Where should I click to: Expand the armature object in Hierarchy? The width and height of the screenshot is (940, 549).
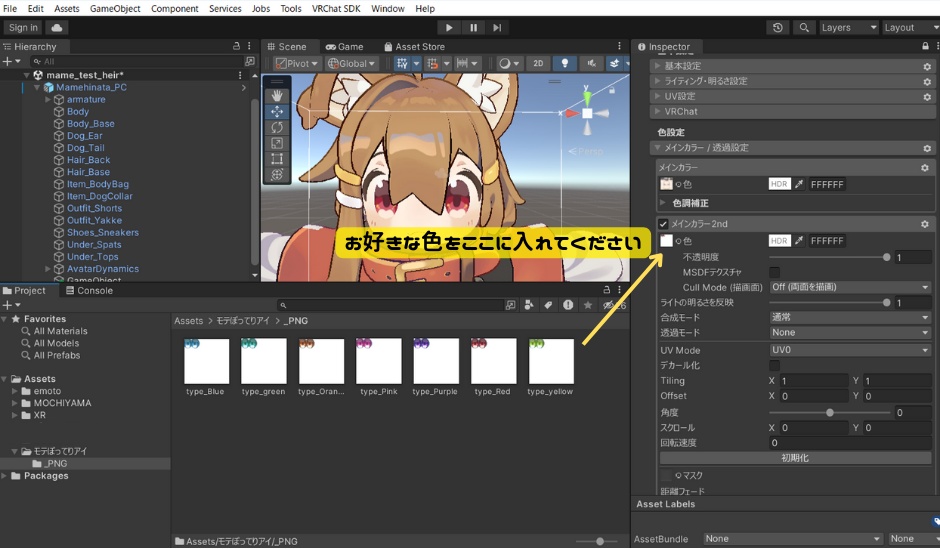tap(48, 99)
